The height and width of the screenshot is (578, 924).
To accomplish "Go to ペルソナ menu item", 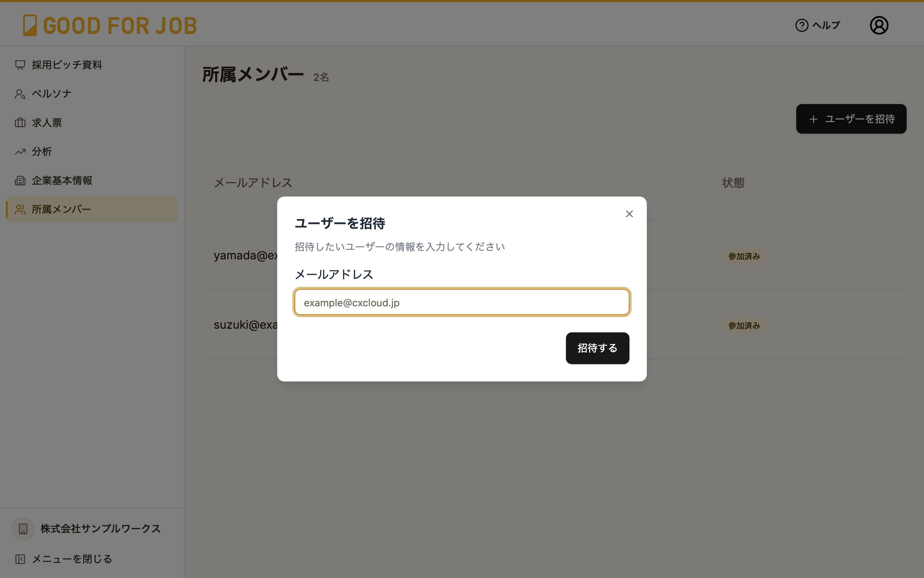I will click(92, 94).
